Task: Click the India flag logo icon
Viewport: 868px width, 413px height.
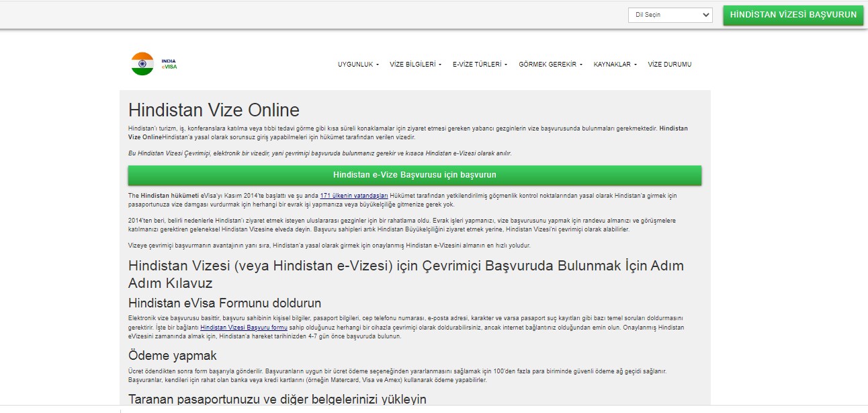Action: pos(142,64)
